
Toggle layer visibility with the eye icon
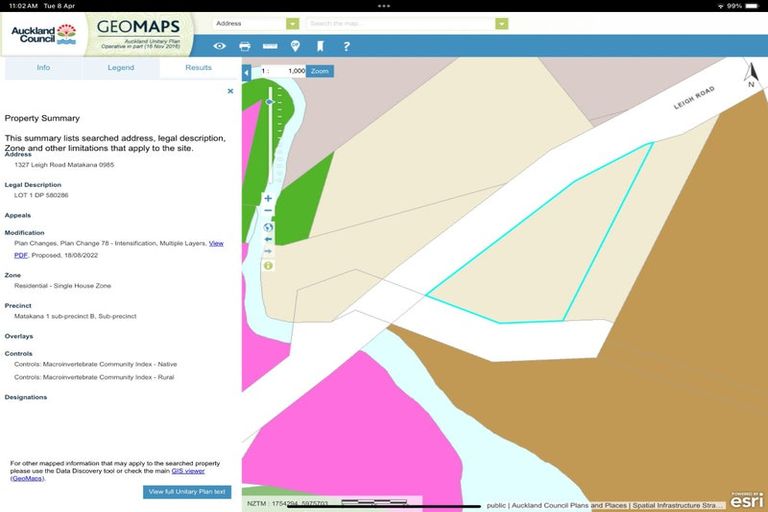219,46
